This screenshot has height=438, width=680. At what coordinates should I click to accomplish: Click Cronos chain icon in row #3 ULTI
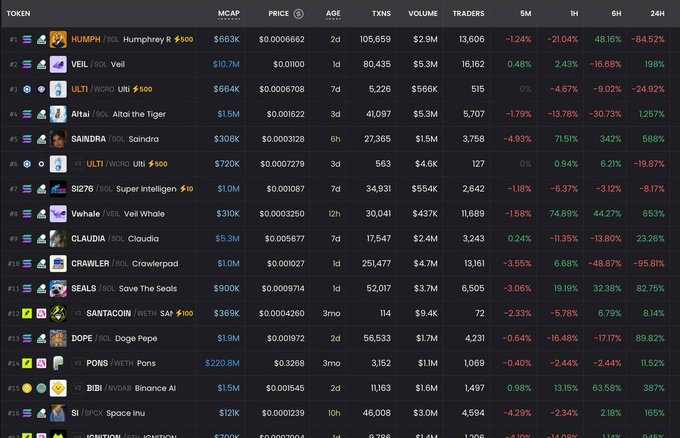[27, 89]
